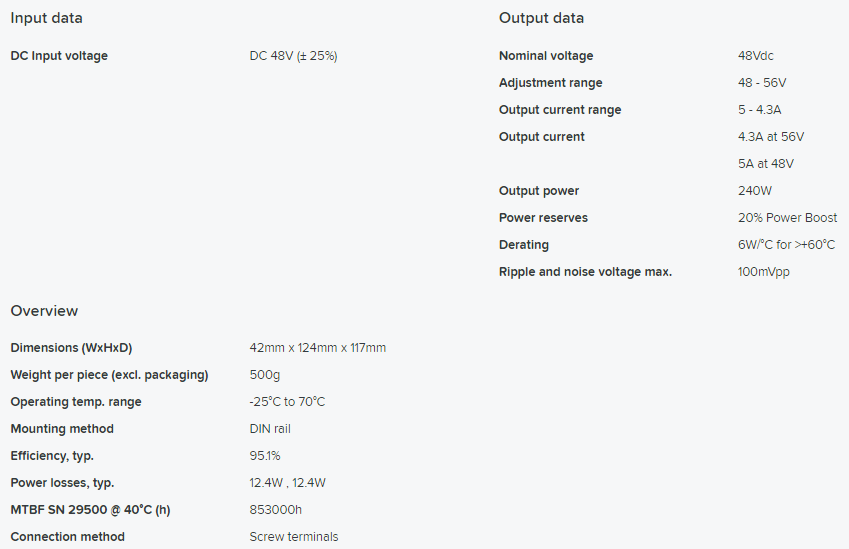Click the 100mVpp ripple value
This screenshot has width=849, height=549.
point(763,272)
